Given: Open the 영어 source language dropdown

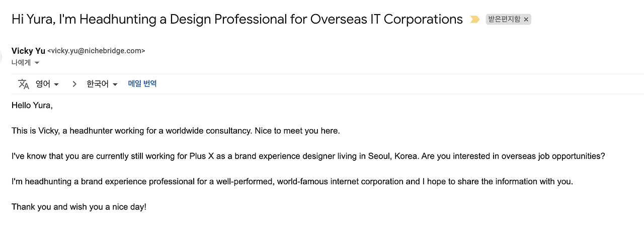Looking at the screenshot, I should [x=47, y=84].
